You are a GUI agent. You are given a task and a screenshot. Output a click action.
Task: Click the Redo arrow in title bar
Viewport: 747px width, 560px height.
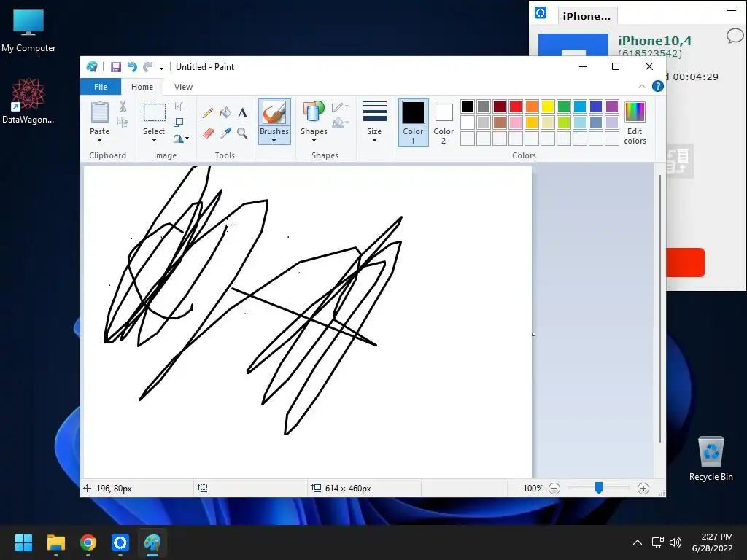tap(147, 67)
